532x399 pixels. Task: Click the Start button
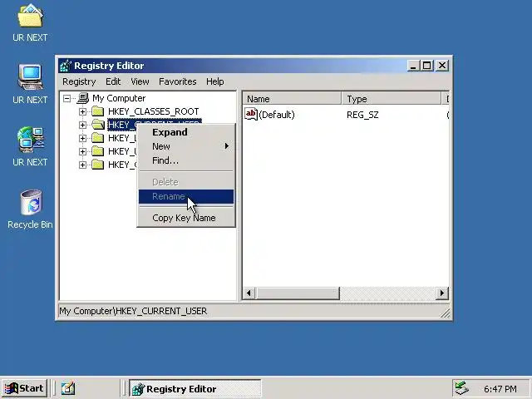tap(24, 388)
